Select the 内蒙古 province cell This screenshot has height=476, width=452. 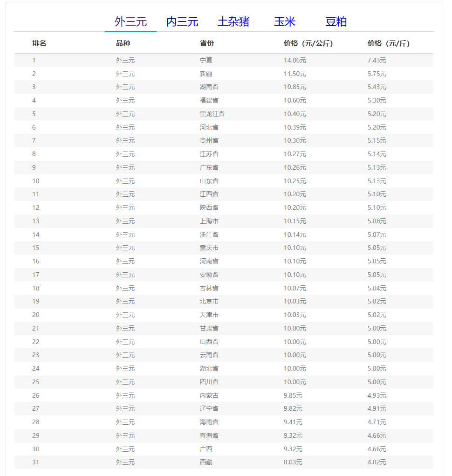pos(209,395)
